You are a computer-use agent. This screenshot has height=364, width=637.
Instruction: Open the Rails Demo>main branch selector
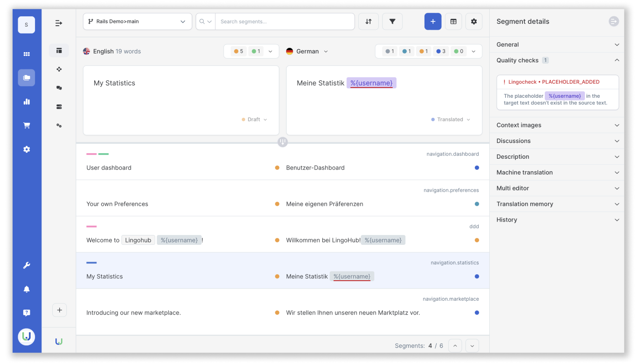137,21
